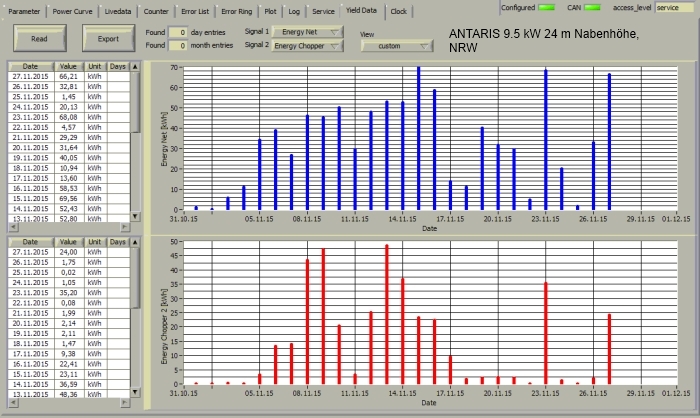Click the lower table Value column header
Screen dimensions: 700x418
68,242
